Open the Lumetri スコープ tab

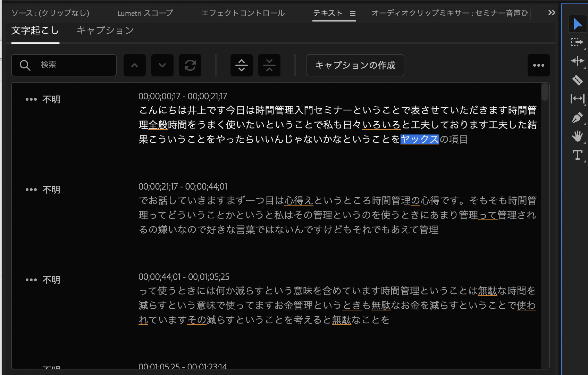pyautogui.click(x=145, y=13)
